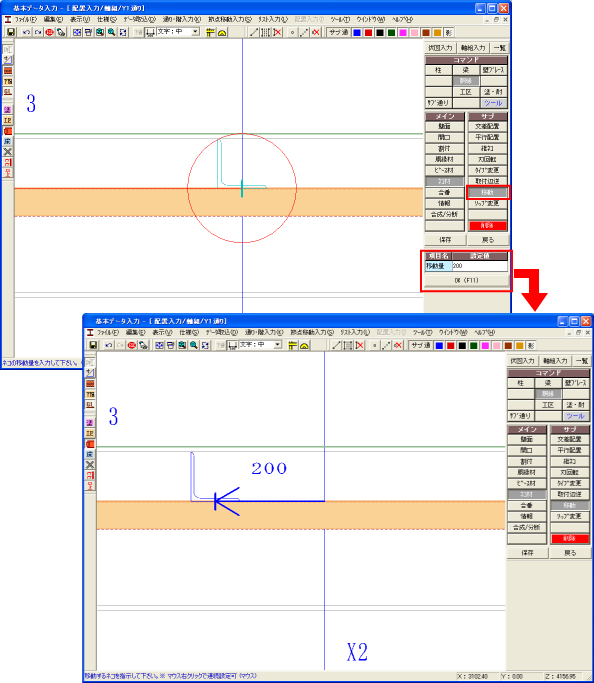Click red X delete-line icon in lower window toolbar
The image size is (594, 683).
point(360,345)
